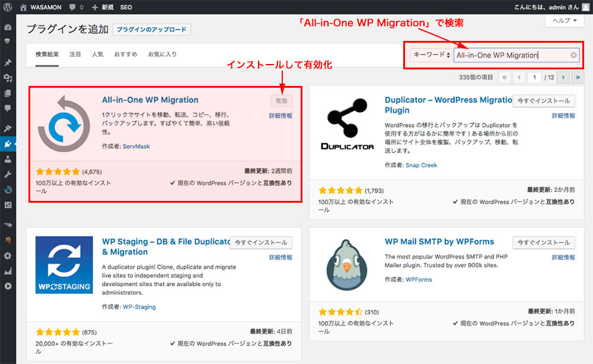Open the Comments speech bubble in sidebar
The image size is (593, 364).
point(8,108)
